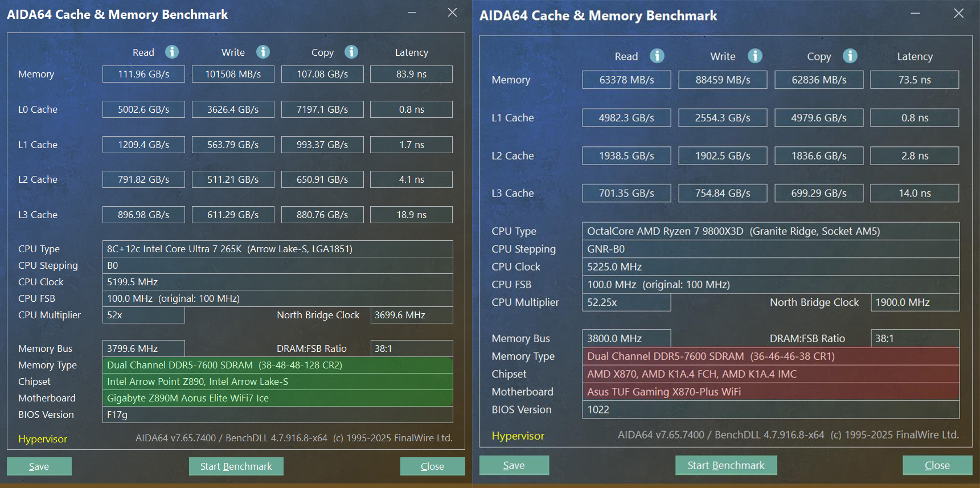Start Benchmark in the Ryzen 9800X3D window
980x488 pixels.
tap(726, 465)
